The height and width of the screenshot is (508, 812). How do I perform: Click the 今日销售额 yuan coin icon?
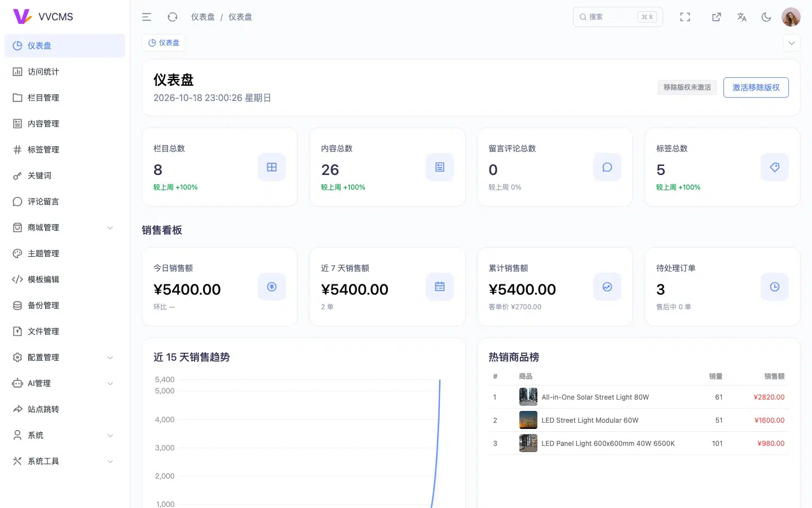click(x=272, y=287)
